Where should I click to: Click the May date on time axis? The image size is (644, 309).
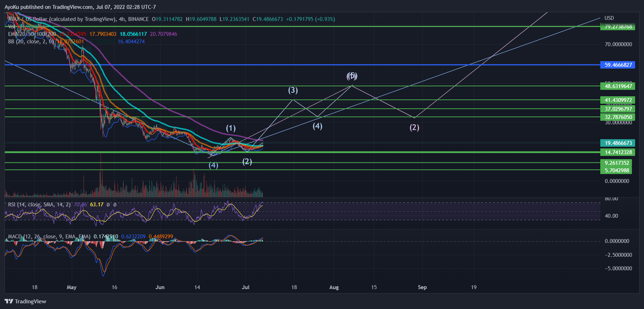click(71, 287)
